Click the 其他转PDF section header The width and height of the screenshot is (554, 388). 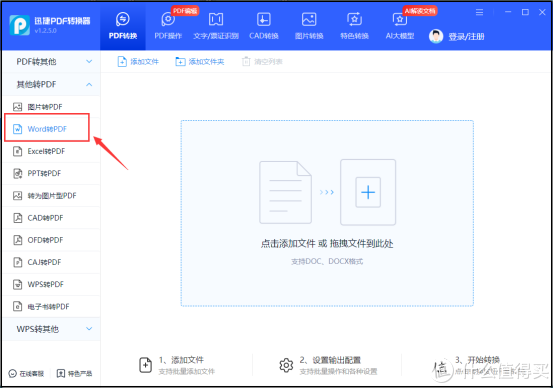(x=52, y=84)
